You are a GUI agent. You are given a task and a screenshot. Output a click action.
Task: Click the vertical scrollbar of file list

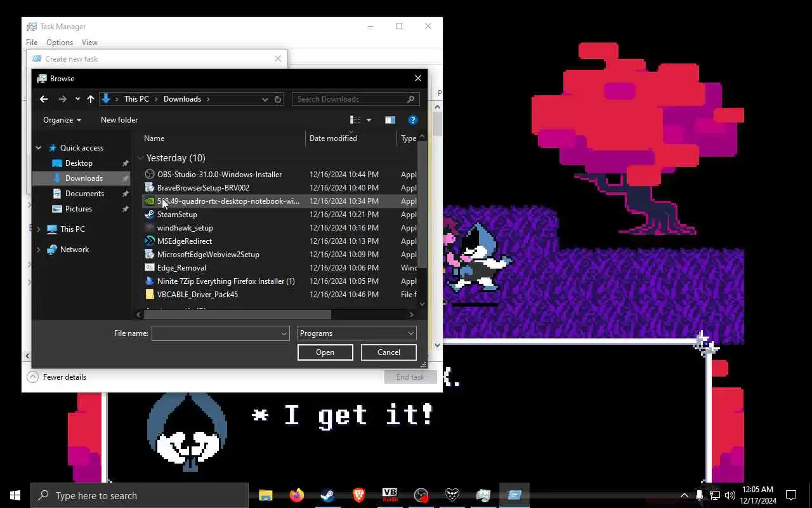[x=422, y=204]
